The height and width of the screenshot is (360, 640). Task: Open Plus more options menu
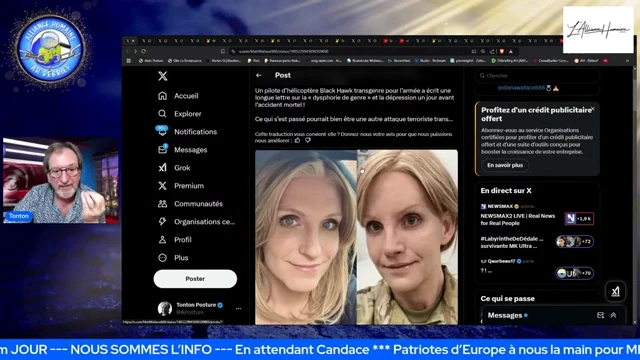[173, 258]
